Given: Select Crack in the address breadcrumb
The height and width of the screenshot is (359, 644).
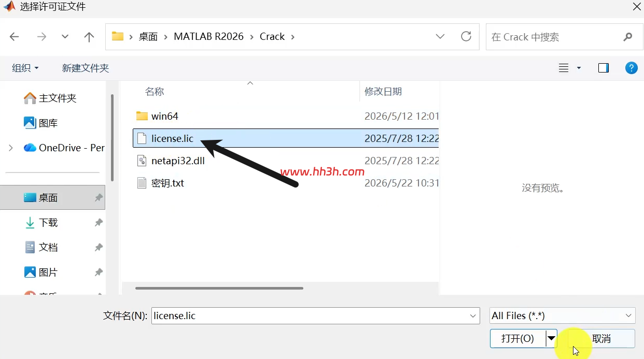Looking at the screenshot, I should [272, 37].
